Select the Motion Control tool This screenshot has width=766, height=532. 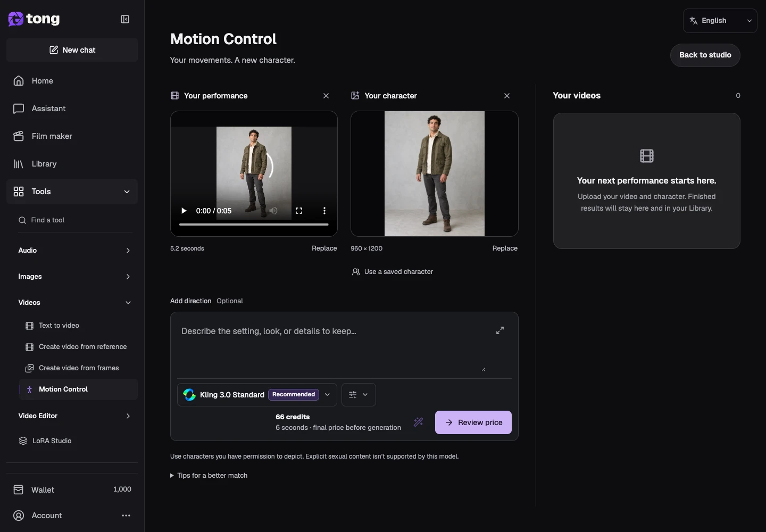(79, 389)
